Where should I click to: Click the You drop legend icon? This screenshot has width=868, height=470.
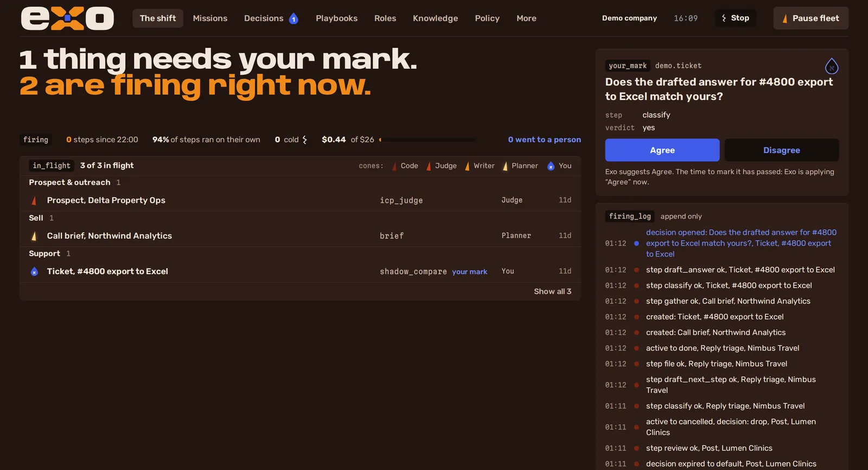point(551,166)
